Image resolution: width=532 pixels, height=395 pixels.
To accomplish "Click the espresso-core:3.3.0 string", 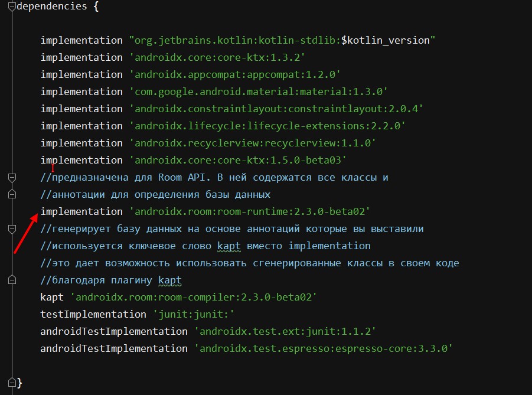I will pyautogui.click(x=324, y=348).
